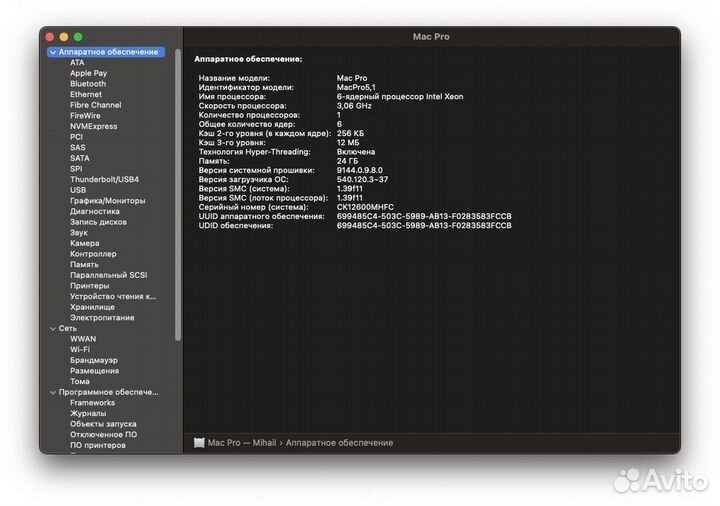The width and height of the screenshot is (720, 506).
Task: Click the yellow minimize window button
Action: tap(64, 37)
